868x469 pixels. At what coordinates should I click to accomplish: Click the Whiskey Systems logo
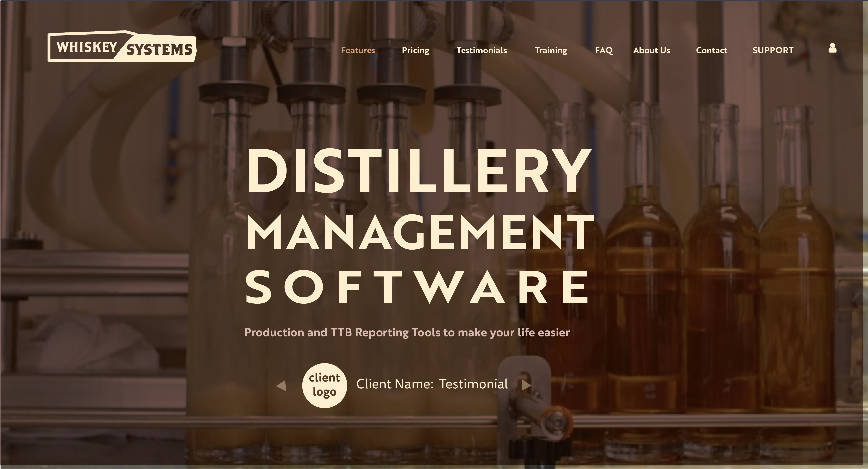click(122, 47)
